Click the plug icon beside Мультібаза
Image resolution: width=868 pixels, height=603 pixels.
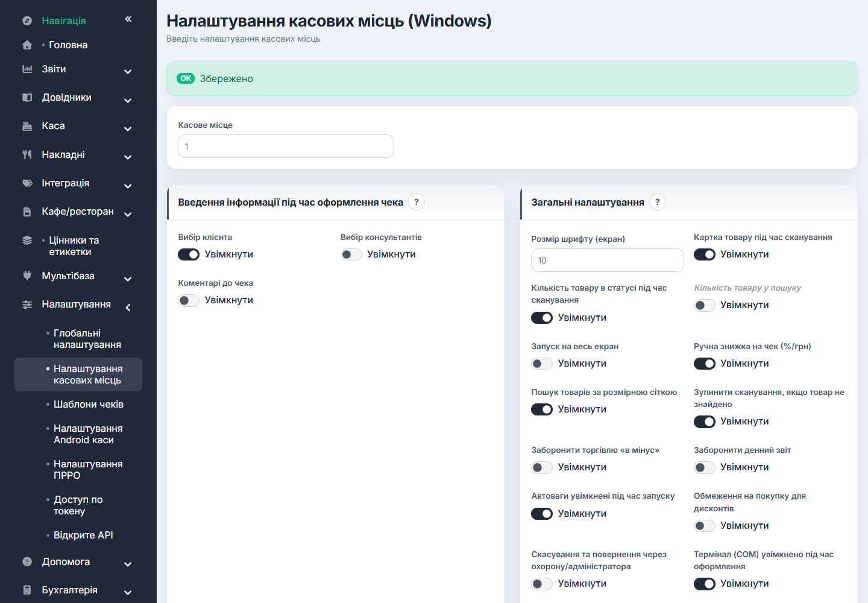click(27, 276)
